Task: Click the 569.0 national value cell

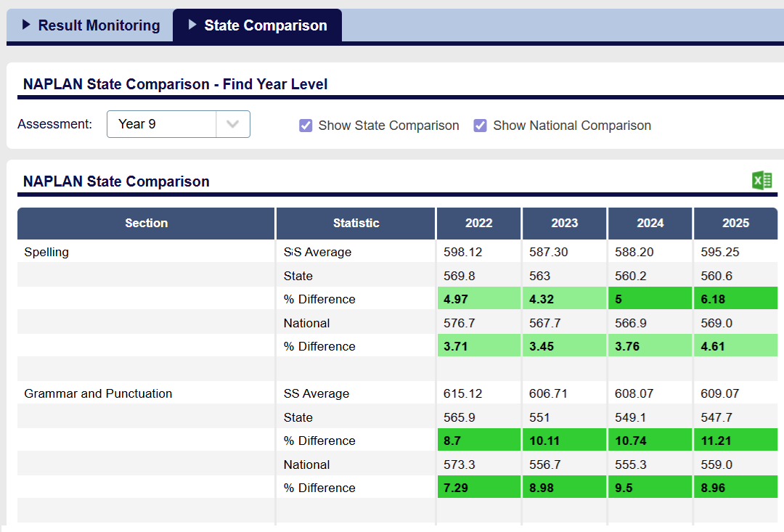Action: click(x=735, y=323)
